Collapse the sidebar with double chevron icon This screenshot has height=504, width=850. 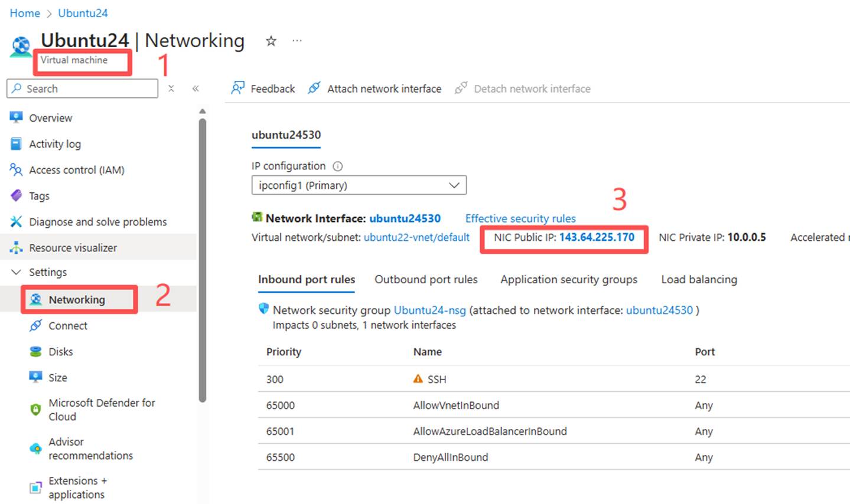tap(196, 89)
